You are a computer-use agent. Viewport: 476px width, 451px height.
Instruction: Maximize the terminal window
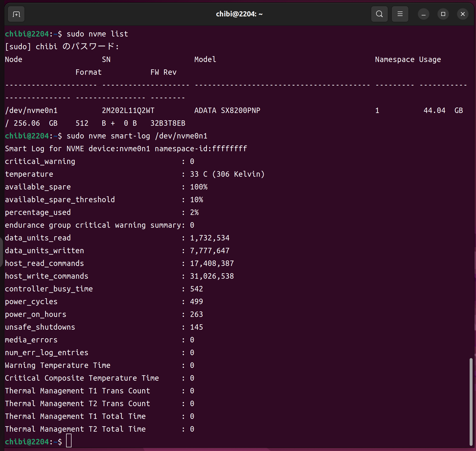(443, 14)
